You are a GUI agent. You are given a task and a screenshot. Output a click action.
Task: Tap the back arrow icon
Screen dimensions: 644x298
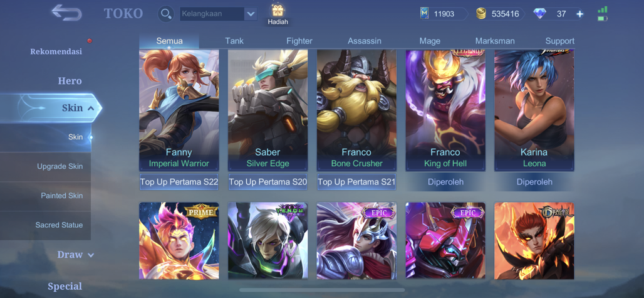click(x=66, y=13)
